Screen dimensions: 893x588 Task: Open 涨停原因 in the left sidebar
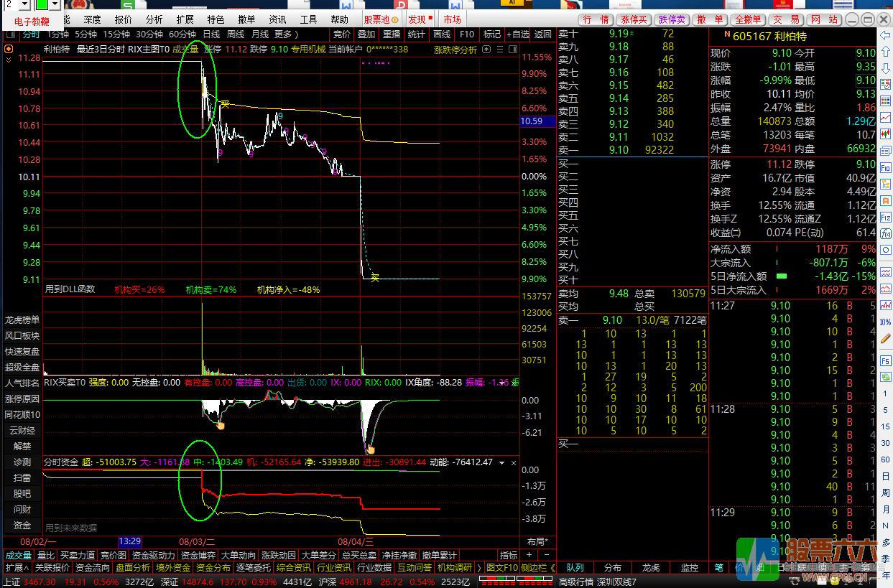point(22,398)
